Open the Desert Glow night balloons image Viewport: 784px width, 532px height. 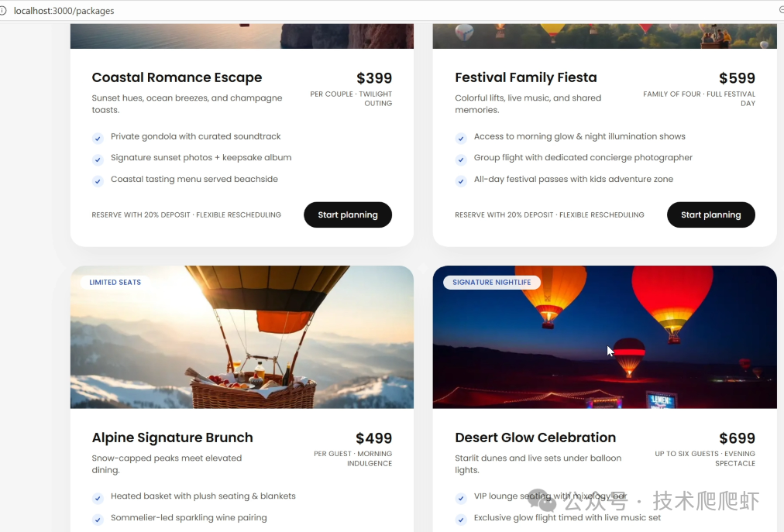(604, 337)
